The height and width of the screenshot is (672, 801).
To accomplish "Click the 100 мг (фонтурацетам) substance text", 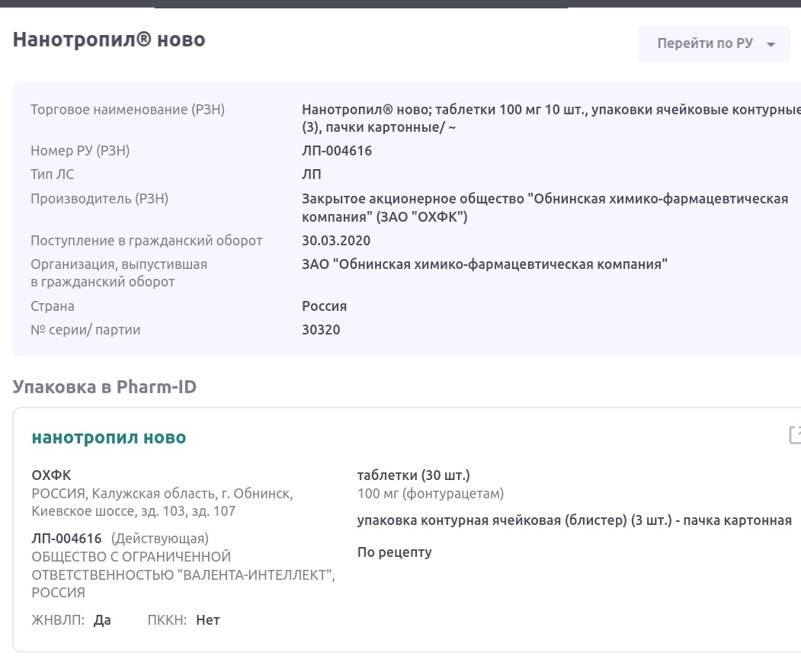I will point(431,494).
